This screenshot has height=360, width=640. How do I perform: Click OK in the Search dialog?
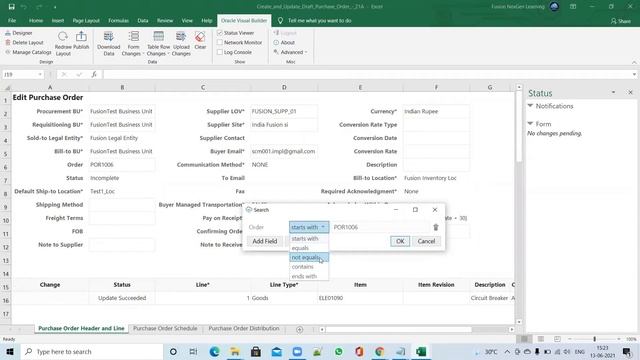tap(400, 241)
